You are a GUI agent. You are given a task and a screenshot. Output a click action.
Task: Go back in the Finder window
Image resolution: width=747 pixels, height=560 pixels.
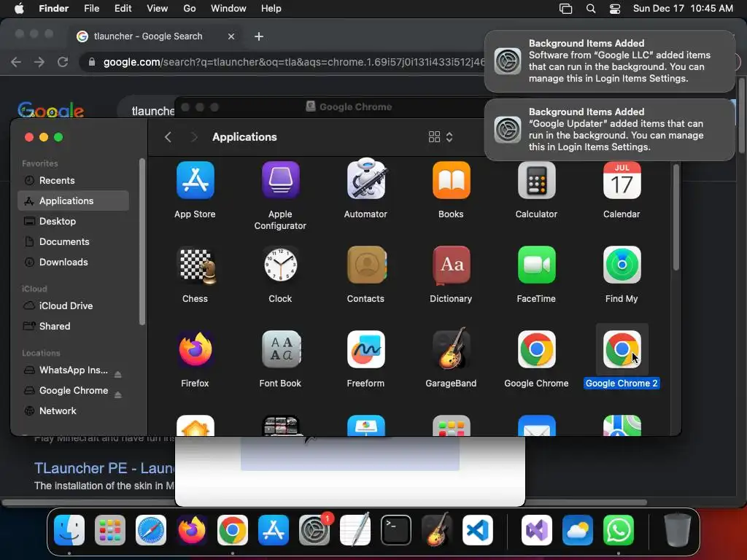pyautogui.click(x=168, y=137)
